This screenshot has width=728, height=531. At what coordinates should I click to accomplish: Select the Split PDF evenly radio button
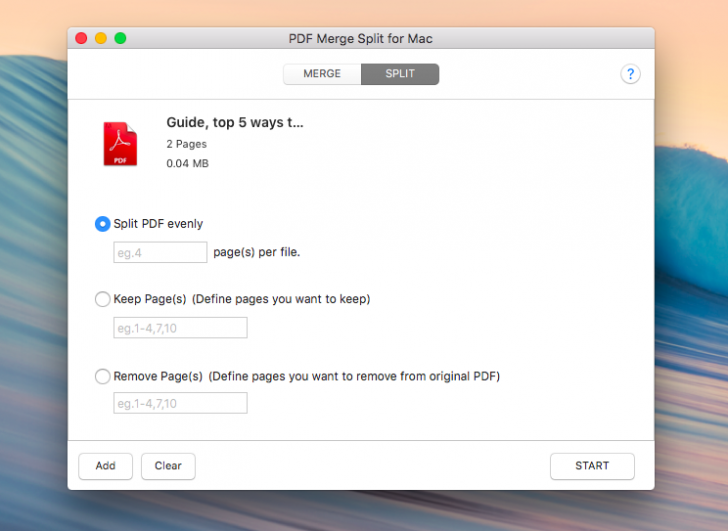103,224
